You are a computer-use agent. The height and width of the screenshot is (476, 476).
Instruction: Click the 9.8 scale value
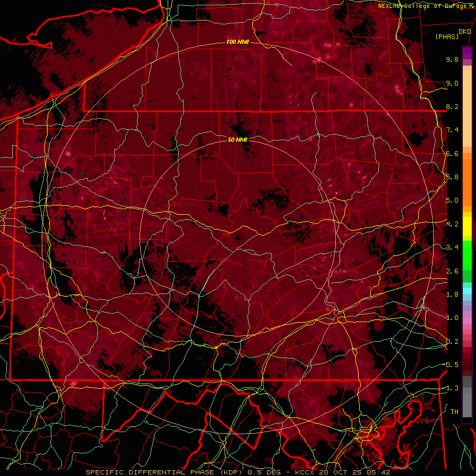coord(452,59)
